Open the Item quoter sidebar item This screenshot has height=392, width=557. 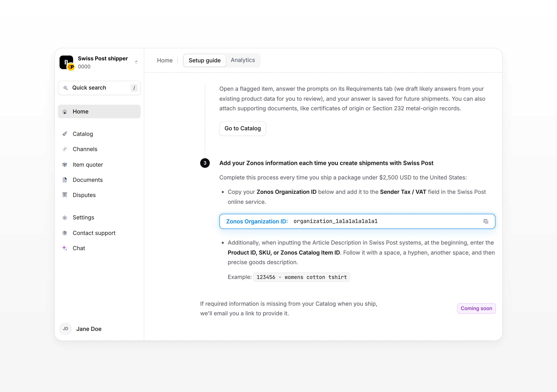pyautogui.click(x=99, y=165)
